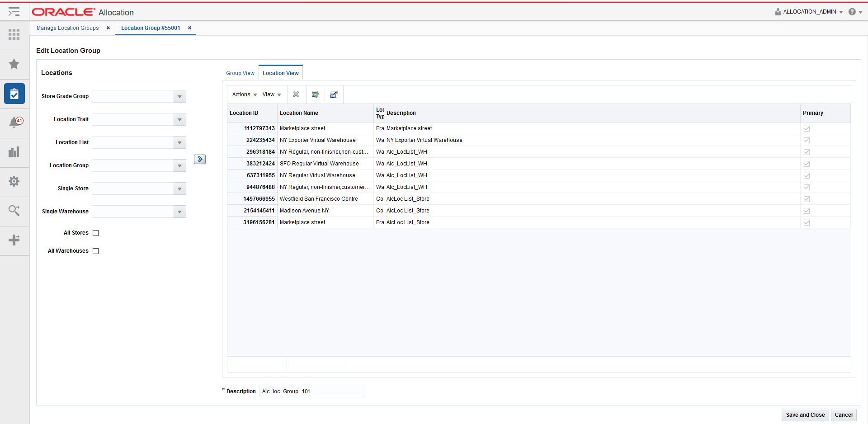868x424 pixels.
Task: Open Settings gear icon in sidebar
Action: [14, 181]
